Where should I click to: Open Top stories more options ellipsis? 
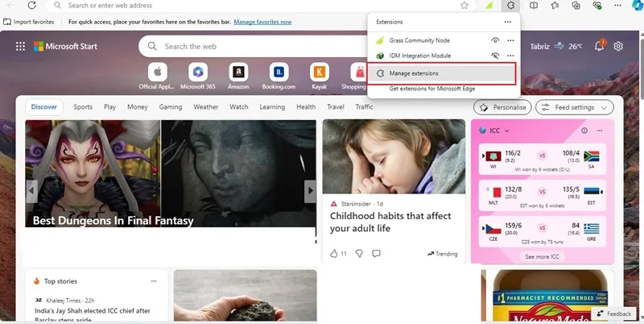(x=154, y=281)
